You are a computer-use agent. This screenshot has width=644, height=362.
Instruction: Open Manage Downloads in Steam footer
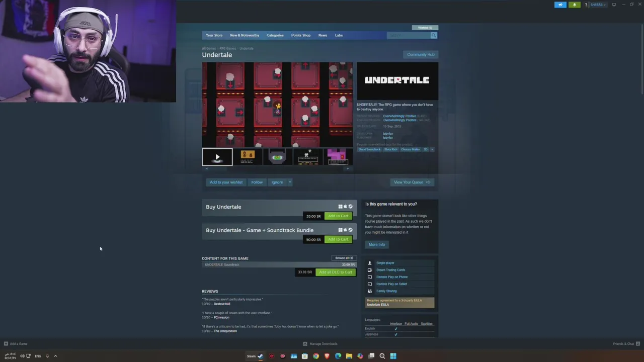pyautogui.click(x=320, y=344)
